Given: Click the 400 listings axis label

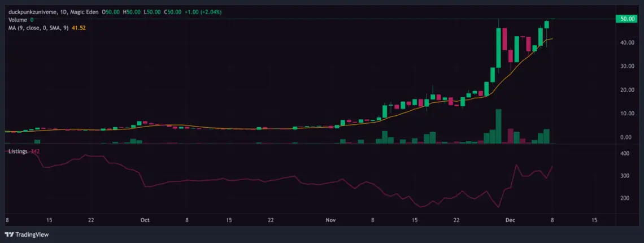Looking at the screenshot, I should click(x=625, y=153).
